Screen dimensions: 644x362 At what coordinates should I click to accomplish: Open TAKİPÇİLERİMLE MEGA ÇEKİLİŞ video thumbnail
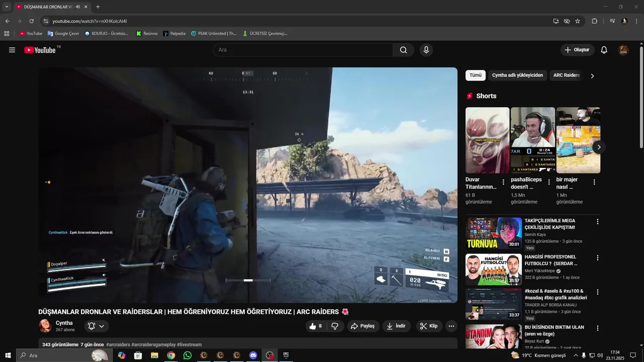coord(494,233)
